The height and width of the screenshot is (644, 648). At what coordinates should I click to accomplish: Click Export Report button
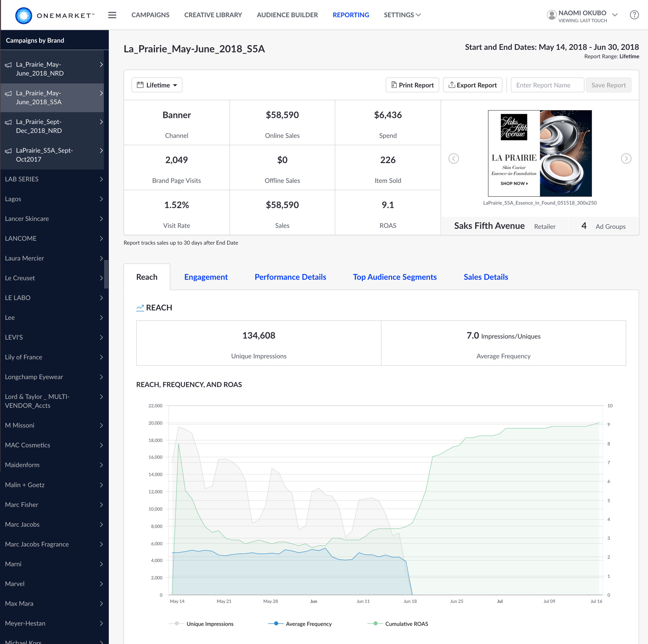coord(472,85)
